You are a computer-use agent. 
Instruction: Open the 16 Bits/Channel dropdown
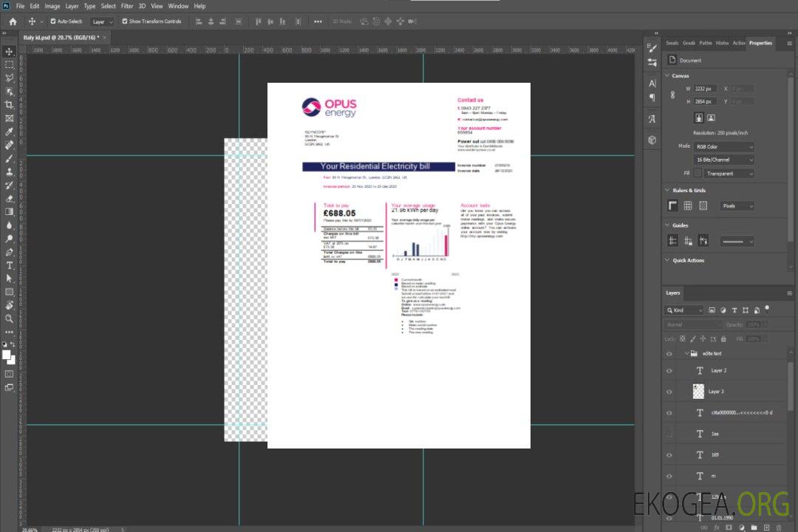pyautogui.click(x=723, y=160)
